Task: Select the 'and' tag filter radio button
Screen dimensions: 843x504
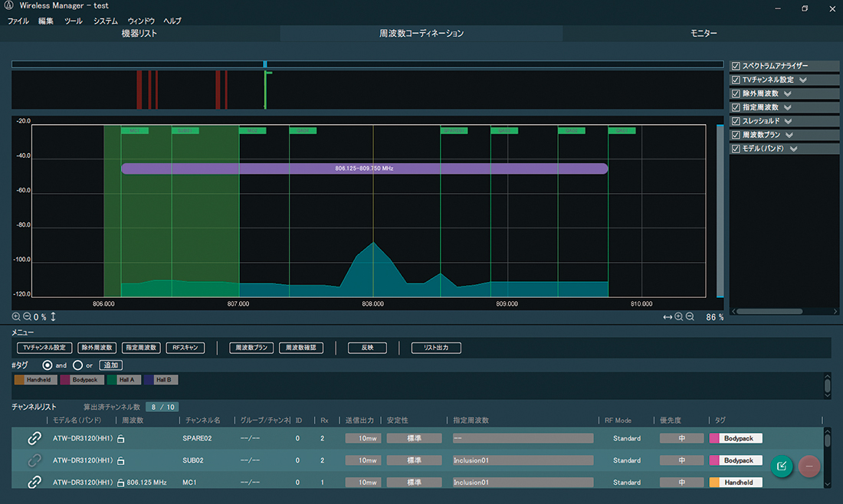Action: click(x=48, y=365)
